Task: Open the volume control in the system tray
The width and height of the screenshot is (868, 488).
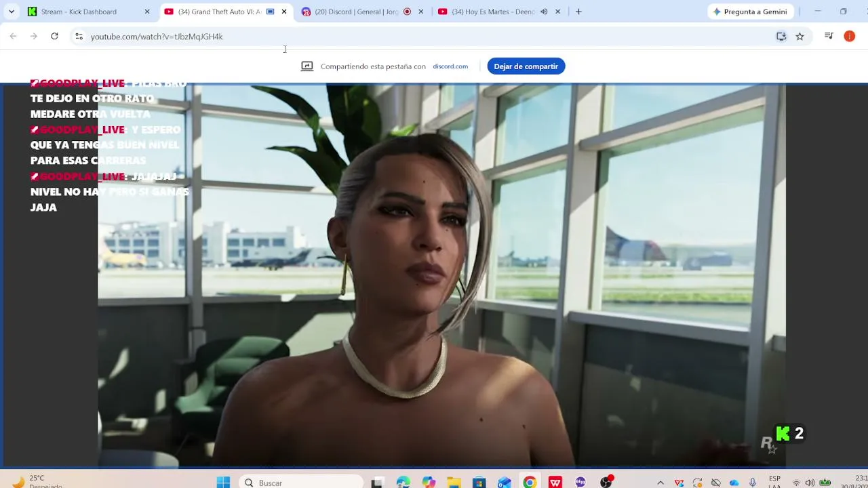Action: click(810, 483)
